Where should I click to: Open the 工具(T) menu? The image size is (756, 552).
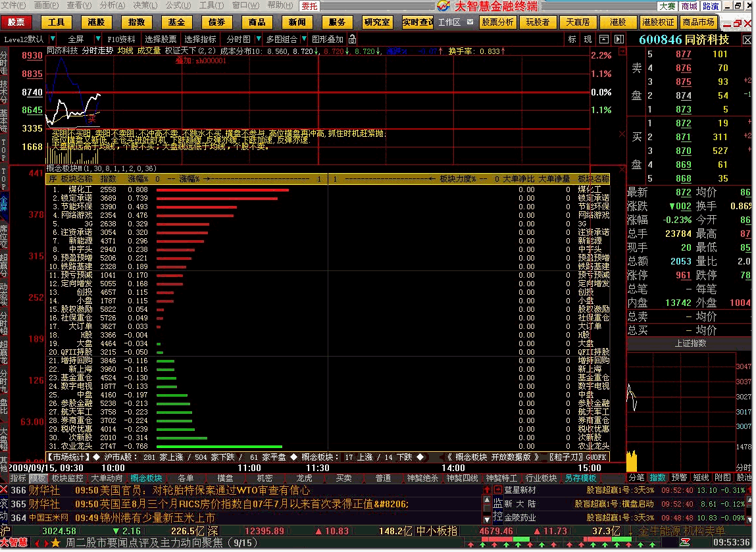click(x=211, y=5)
